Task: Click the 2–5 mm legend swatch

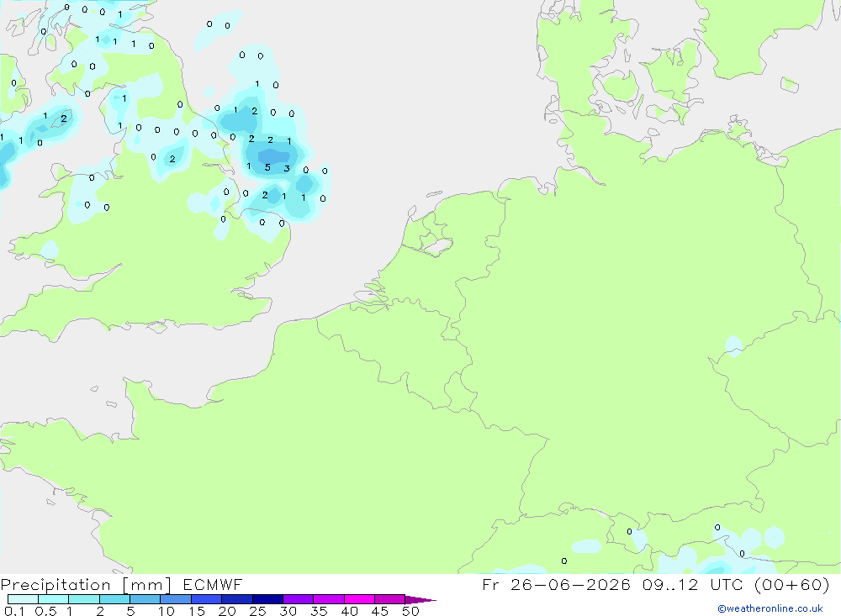Action: [114, 599]
